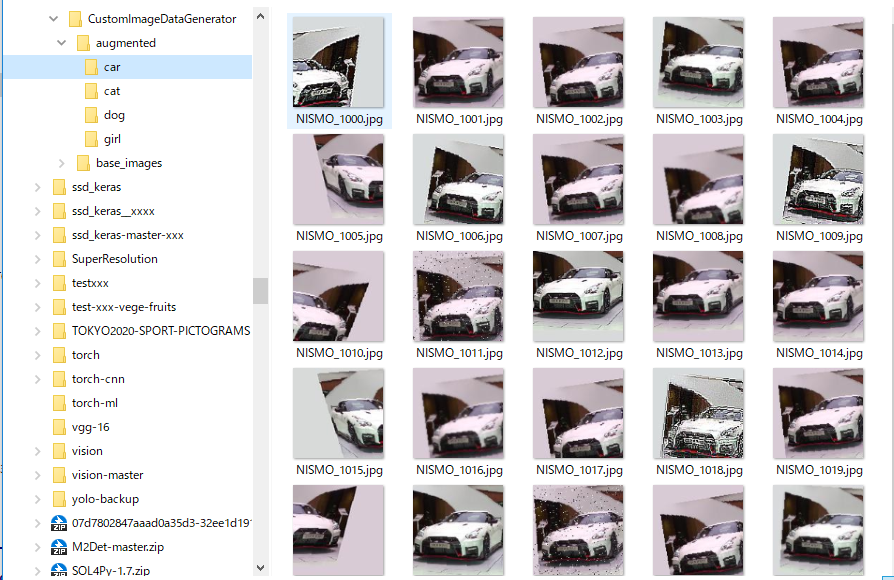Image resolution: width=894 pixels, height=580 pixels.
Task: Click the vision folder icon
Action: [x=59, y=451]
